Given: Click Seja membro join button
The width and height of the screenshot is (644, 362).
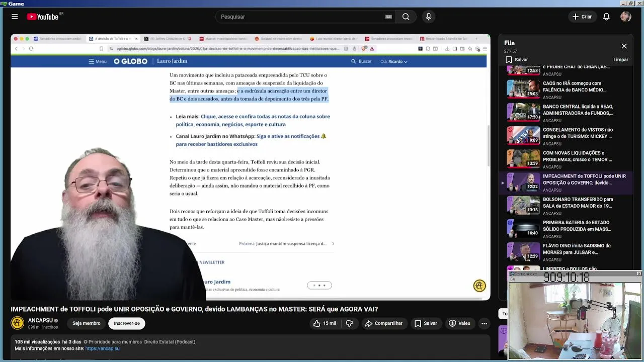Looking at the screenshot, I should [x=86, y=323].
